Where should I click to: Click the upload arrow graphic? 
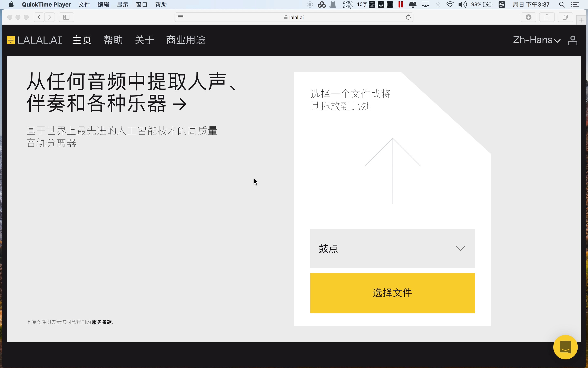click(393, 171)
